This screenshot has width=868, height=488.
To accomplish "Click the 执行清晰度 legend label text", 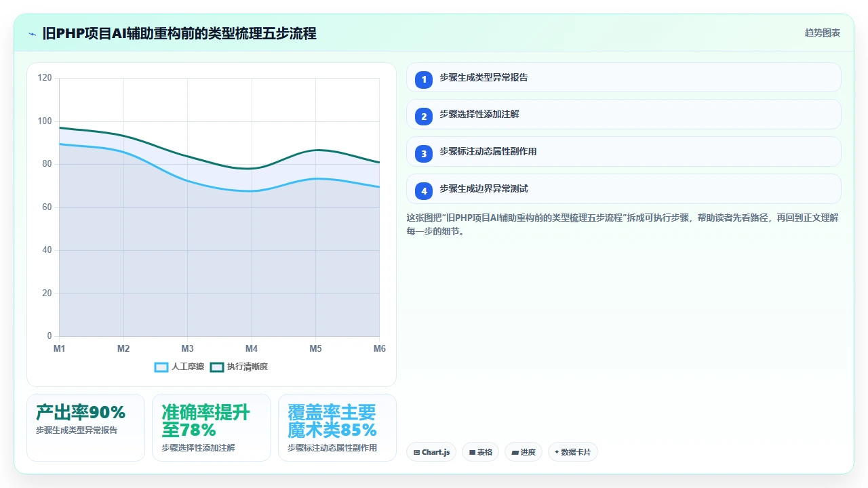I will (248, 367).
